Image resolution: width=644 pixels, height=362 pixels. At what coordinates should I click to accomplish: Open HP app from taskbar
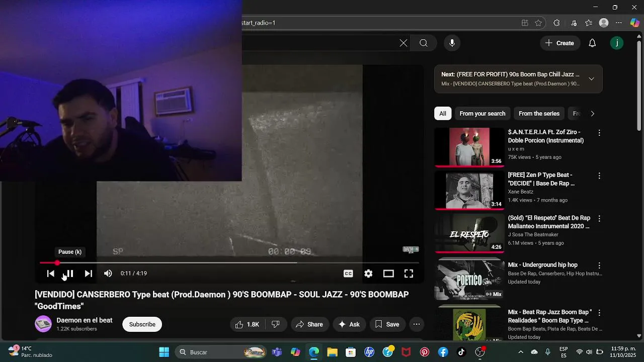click(369, 352)
